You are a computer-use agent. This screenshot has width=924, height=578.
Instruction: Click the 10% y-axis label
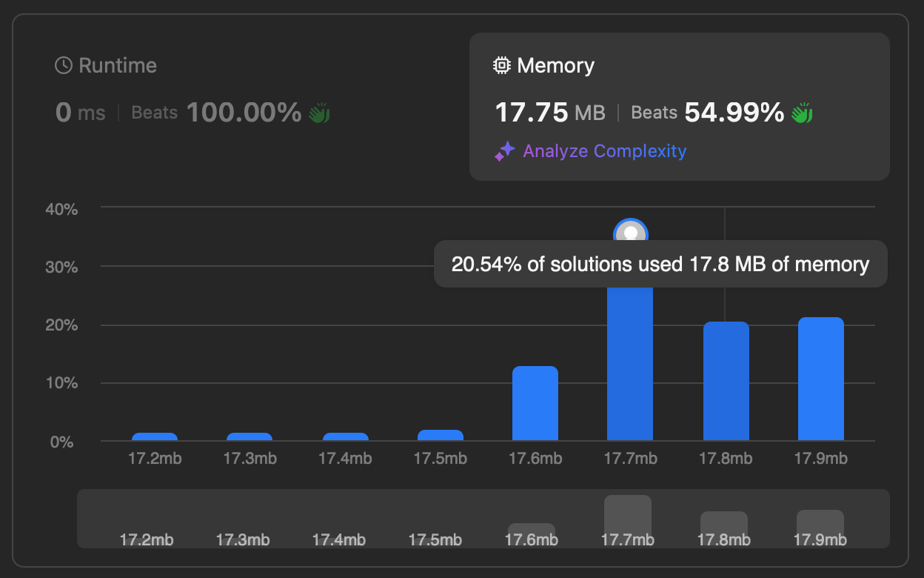pyautogui.click(x=61, y=383)
